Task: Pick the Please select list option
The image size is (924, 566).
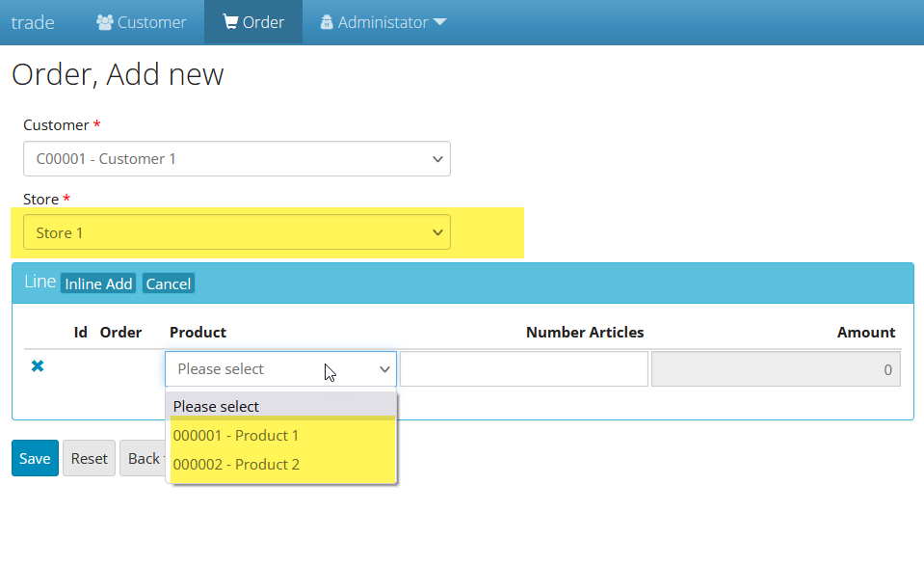Action: point(217,406)
